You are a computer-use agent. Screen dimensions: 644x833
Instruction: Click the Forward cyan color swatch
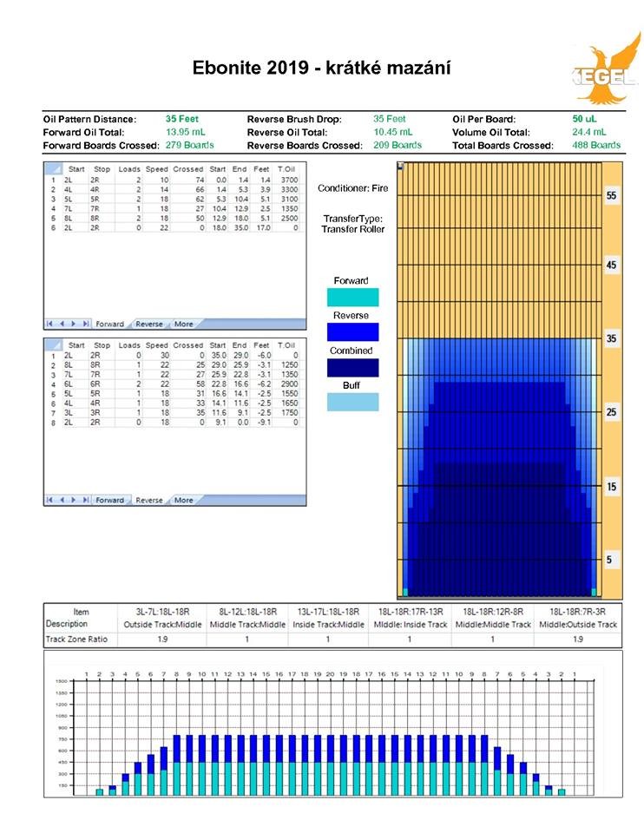tap(352, 298)
